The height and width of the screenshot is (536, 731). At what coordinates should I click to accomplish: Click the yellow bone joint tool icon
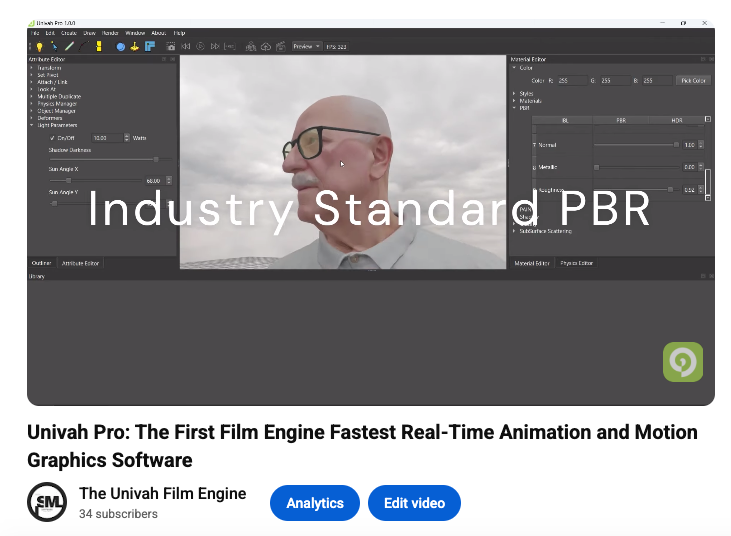coord(99,46)
